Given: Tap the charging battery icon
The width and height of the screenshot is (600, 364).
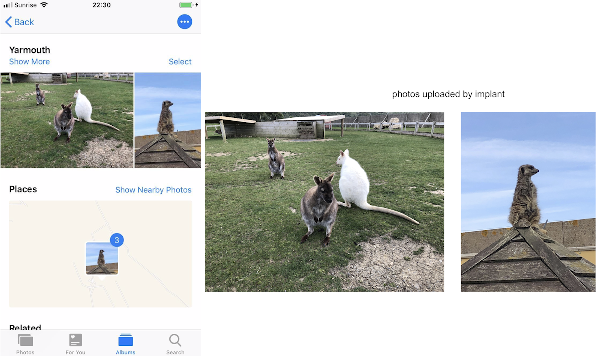Looking at the screenshot, I should [x=186, y=5].
